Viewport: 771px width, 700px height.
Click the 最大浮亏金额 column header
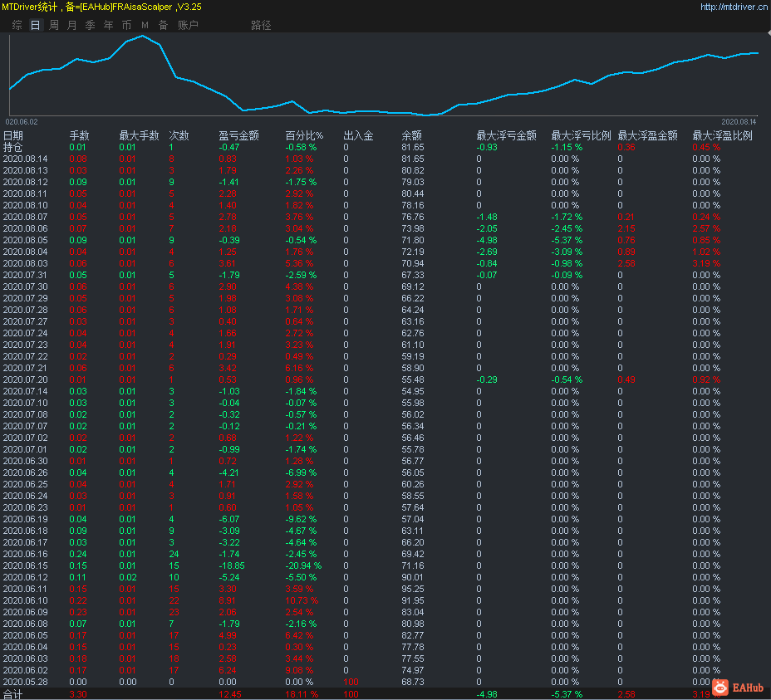[x=506, y=135]
